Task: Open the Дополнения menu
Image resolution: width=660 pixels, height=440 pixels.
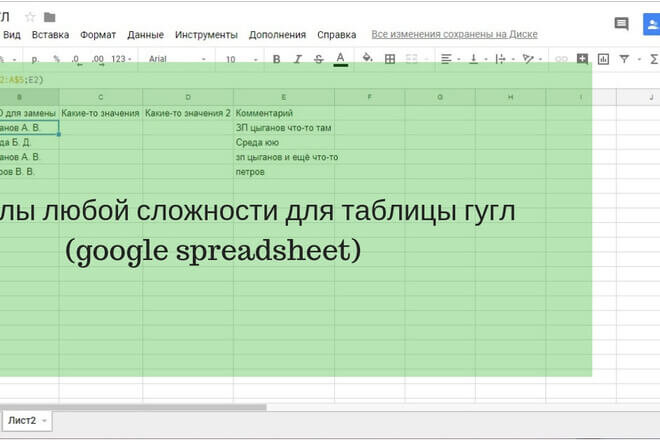Action: coord(277,35)
